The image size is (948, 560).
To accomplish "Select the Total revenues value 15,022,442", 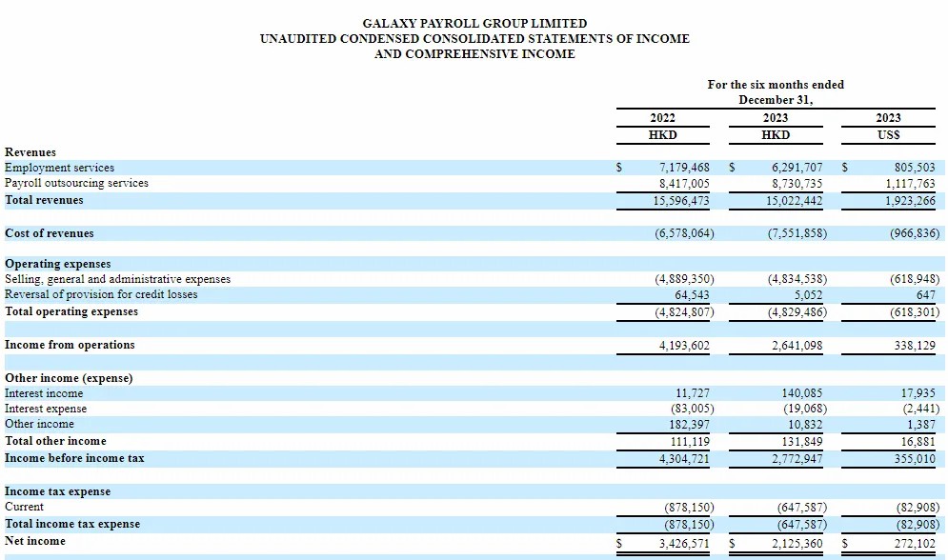I will [x=795, y=201].
